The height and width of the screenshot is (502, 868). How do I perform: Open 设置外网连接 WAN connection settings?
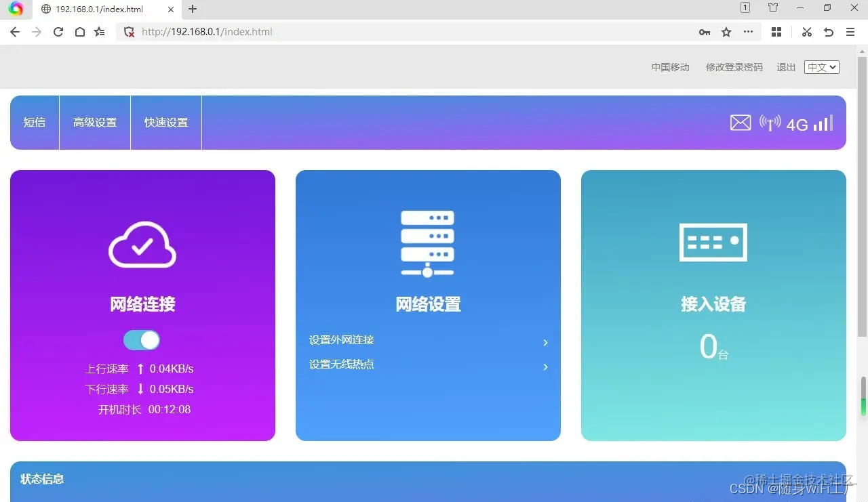(342, 340)
